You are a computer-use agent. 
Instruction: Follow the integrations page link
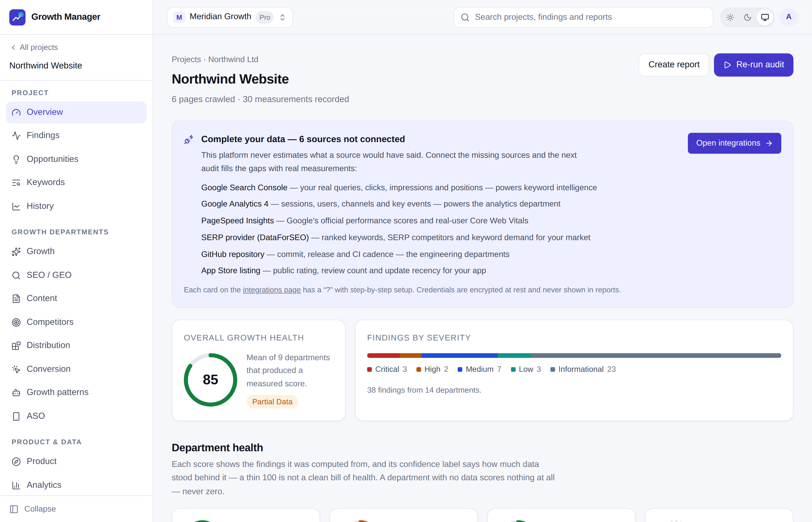click(x=271, y=290)
